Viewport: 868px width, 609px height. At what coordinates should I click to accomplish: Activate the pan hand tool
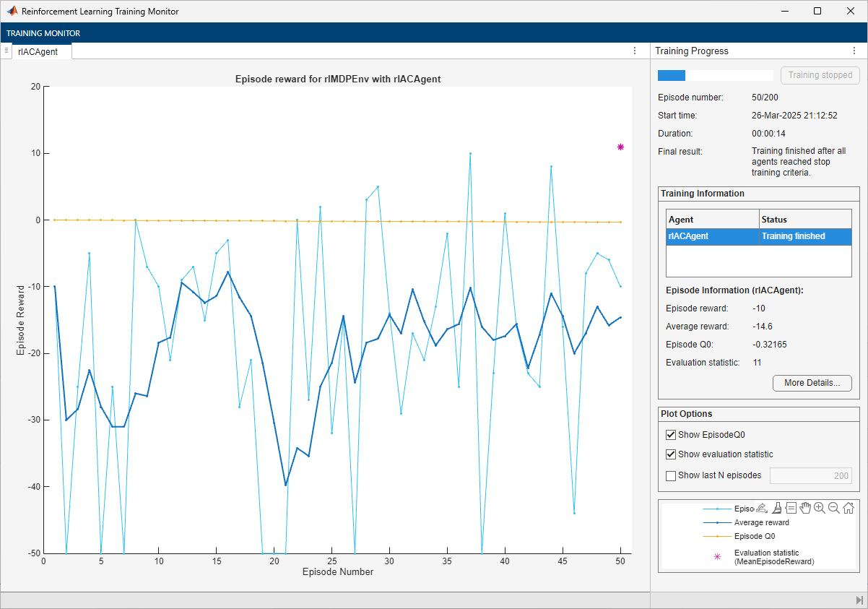(805, 508)
